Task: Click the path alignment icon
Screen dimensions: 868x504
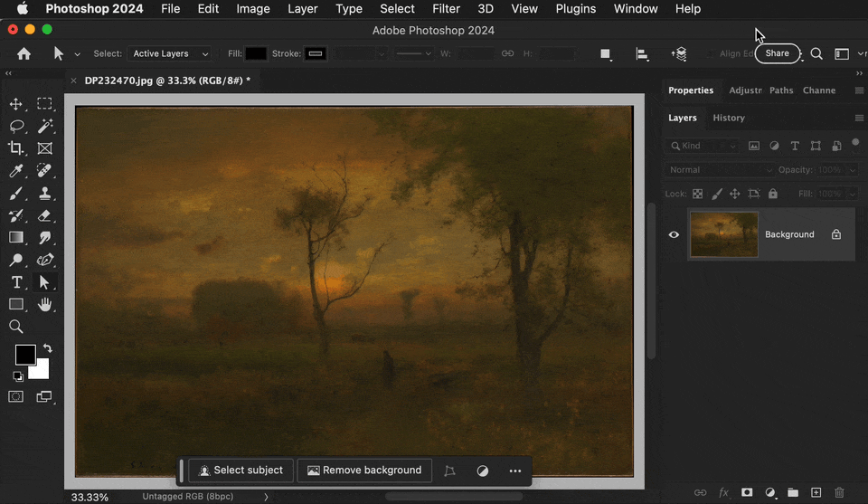Action: pyautogui.click(x=642, y=53)
